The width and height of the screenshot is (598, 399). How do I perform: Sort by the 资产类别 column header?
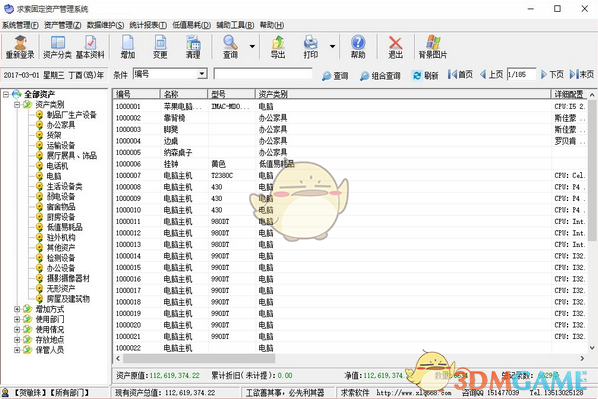[x=403, y=94]
